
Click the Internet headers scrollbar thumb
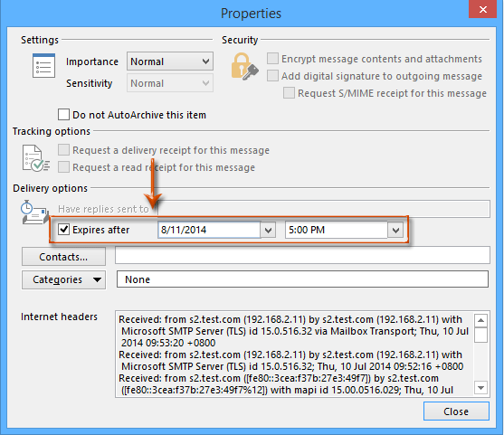480,336
